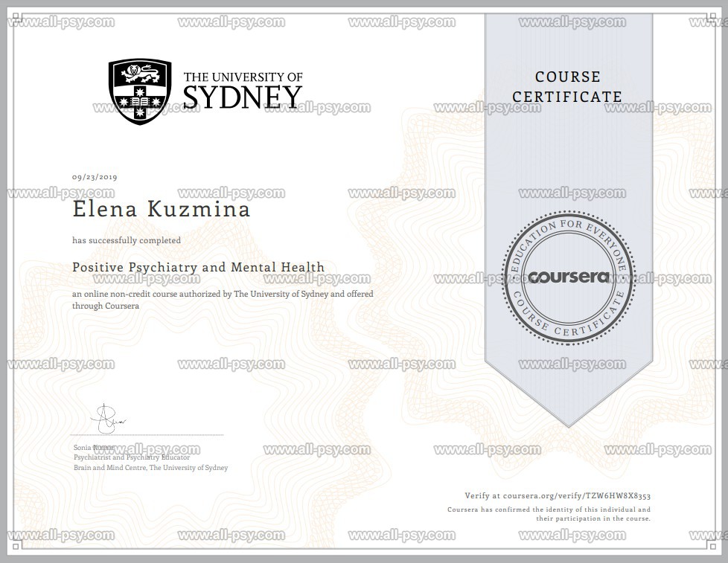Open the coursera.org/verify/TZW6HW8X8353 verification link
Viewport: 728px width, 563px height.
point(577,496)
